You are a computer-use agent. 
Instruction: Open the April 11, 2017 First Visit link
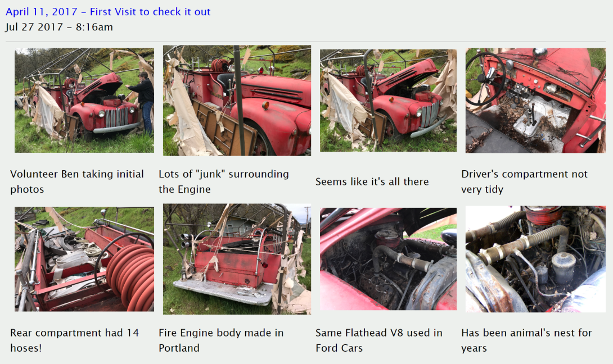tap(108, 12)
